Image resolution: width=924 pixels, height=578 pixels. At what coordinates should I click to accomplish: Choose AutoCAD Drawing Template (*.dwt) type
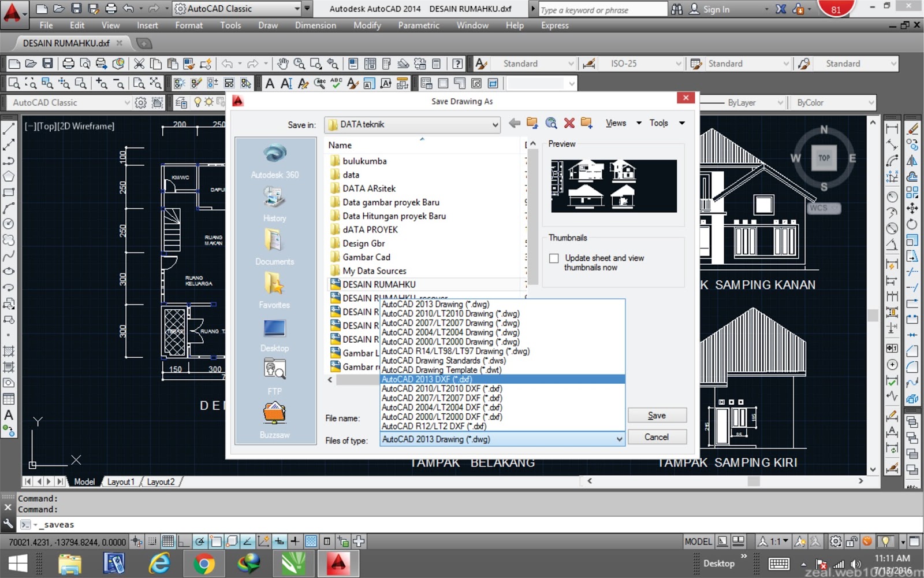(x=502, y=370)
